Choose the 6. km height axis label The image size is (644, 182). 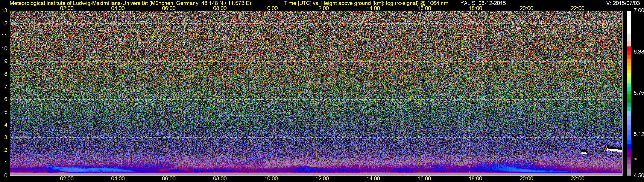6,99
